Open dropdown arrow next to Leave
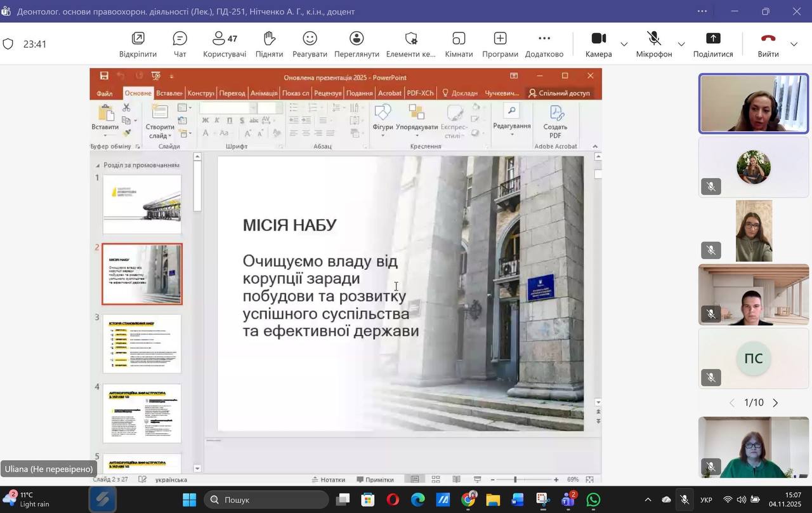The height and width of the screenshot is (513, 812). (794, 44)
